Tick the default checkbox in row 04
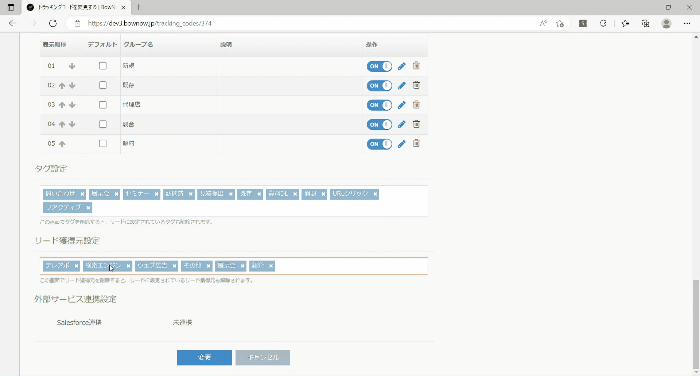 click(x=103, y=124)
